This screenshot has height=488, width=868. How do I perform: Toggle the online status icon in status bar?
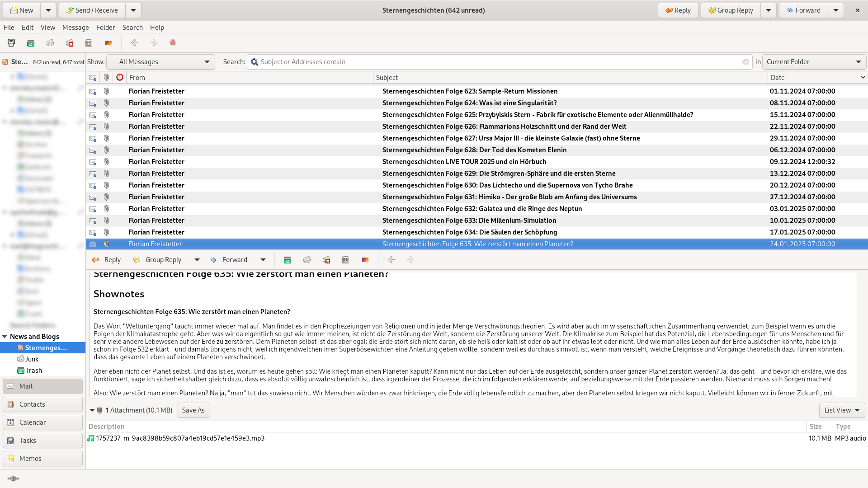(x=13, y=479)
